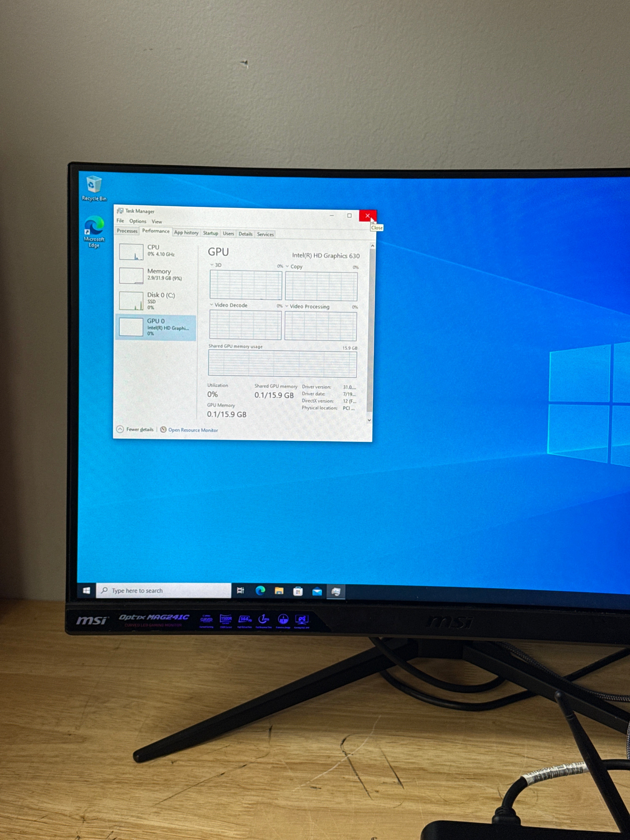
Task: Click in the 'Type here to search' box
Action: point(164,590)
